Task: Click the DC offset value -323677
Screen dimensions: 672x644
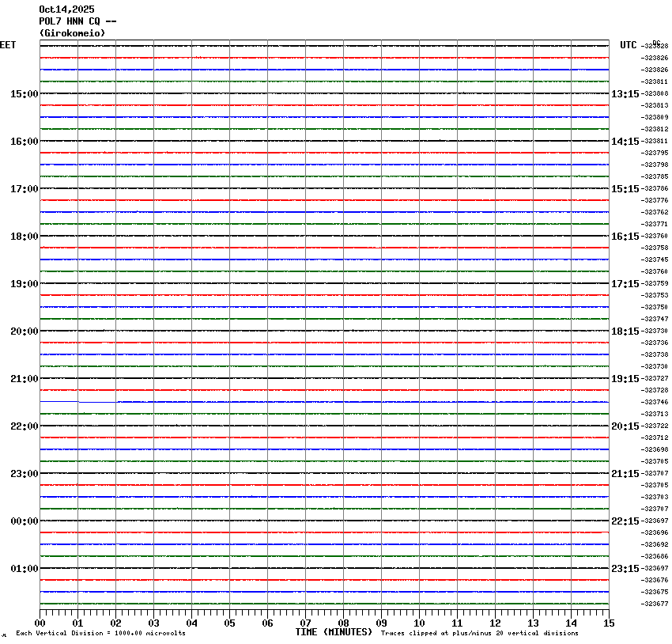Action: click(x=655, y=604)
